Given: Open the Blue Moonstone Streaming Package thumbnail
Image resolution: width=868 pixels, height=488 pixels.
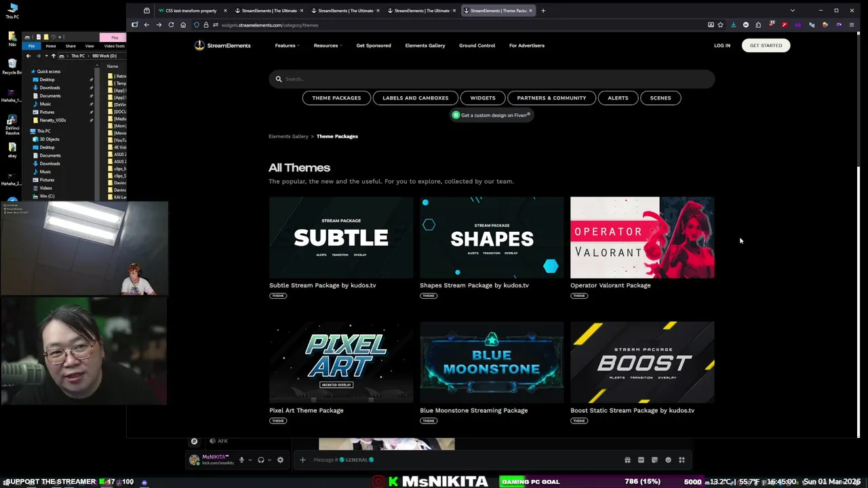Looking at the screenshot, I should pos(492,363).
